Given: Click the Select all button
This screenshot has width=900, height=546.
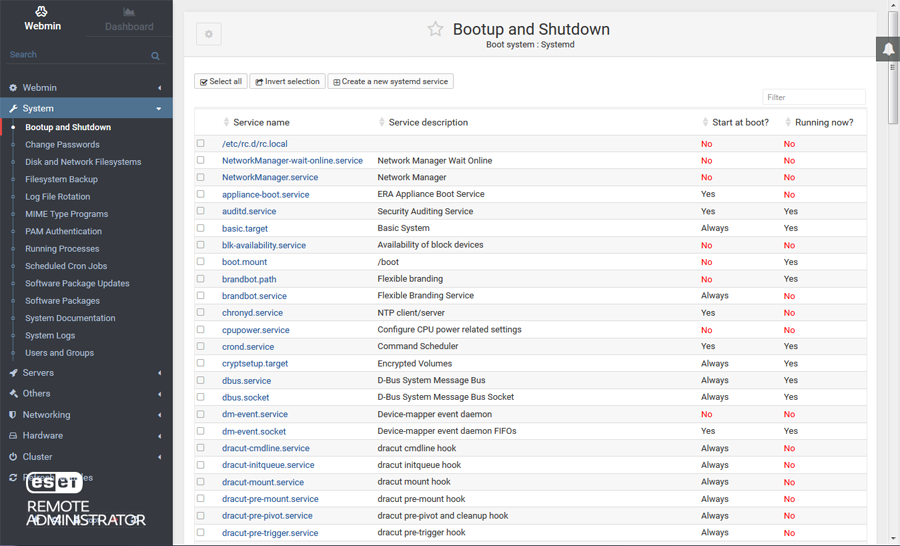Looking at the screenshot, I should coord(220,82).
